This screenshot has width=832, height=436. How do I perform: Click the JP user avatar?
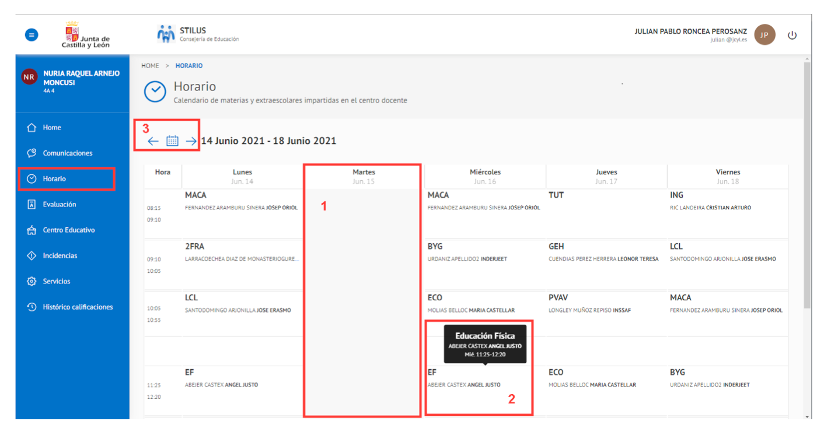[x=765, y=35]
